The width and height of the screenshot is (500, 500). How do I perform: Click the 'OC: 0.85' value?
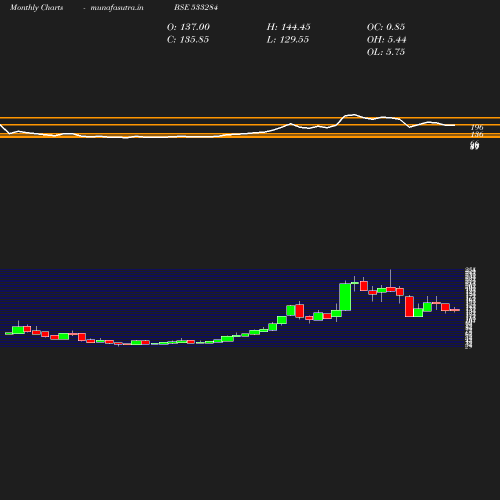[x=386, y=27]
